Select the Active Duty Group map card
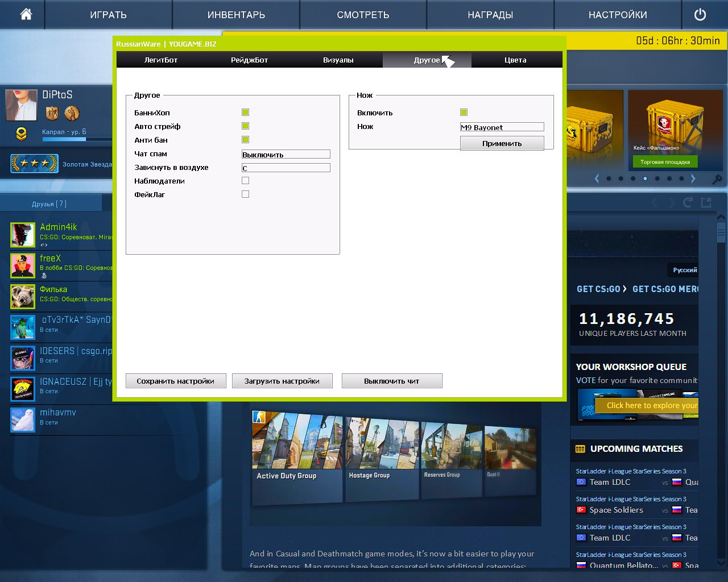This screenshot has height=582, width=728. click(296, 457)
